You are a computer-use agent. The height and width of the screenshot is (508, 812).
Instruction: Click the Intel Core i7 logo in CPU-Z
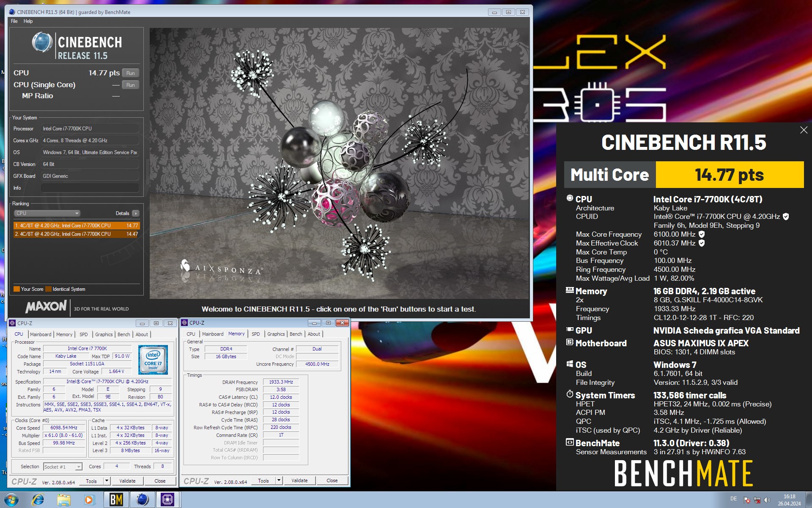[x=153, y=359]
